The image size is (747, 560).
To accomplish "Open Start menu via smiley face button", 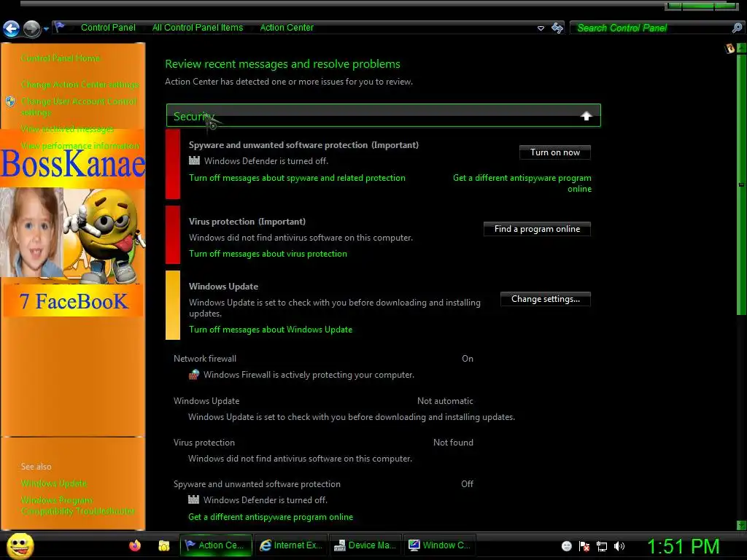I will (20, 545).
